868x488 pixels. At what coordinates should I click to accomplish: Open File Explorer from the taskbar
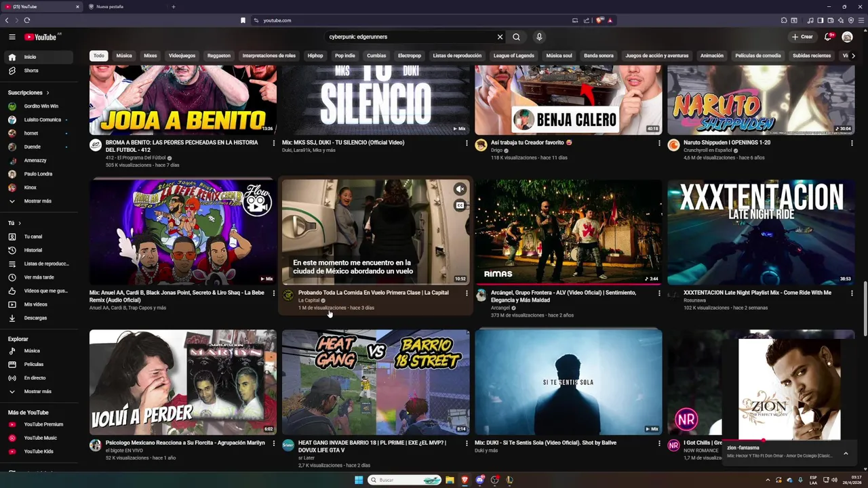(x=450, y=480)
